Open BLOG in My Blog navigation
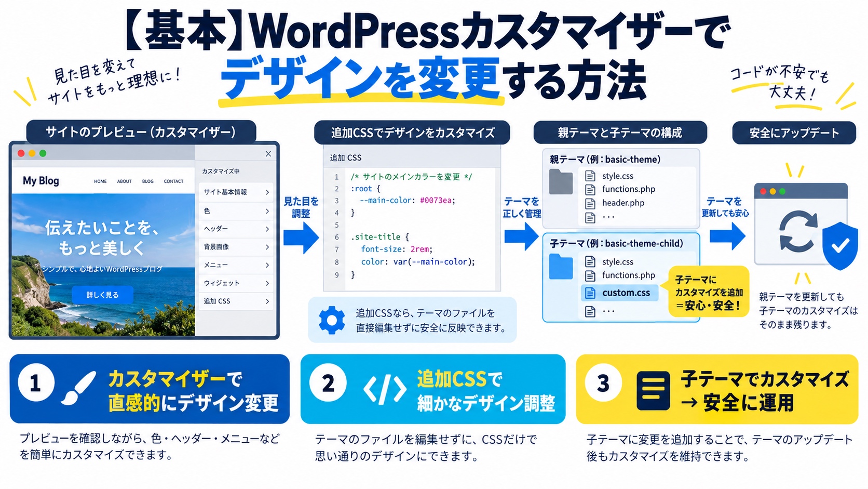 point(148,181)
